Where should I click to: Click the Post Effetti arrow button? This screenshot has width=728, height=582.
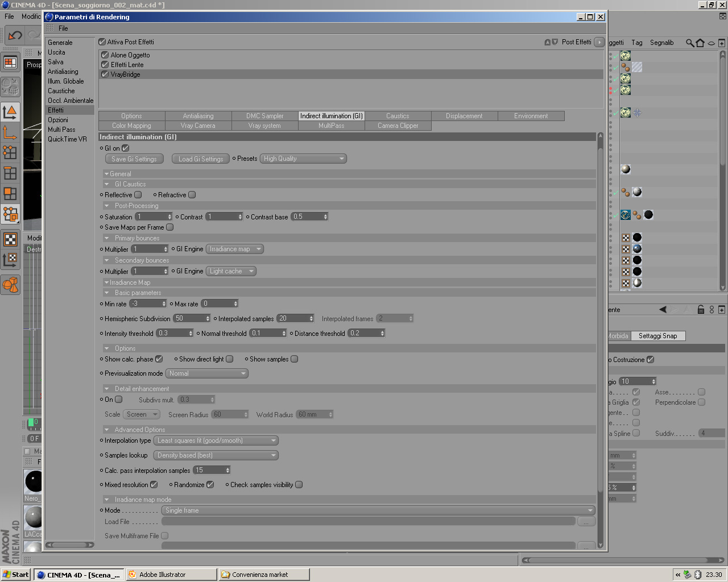tap(599, 42)
